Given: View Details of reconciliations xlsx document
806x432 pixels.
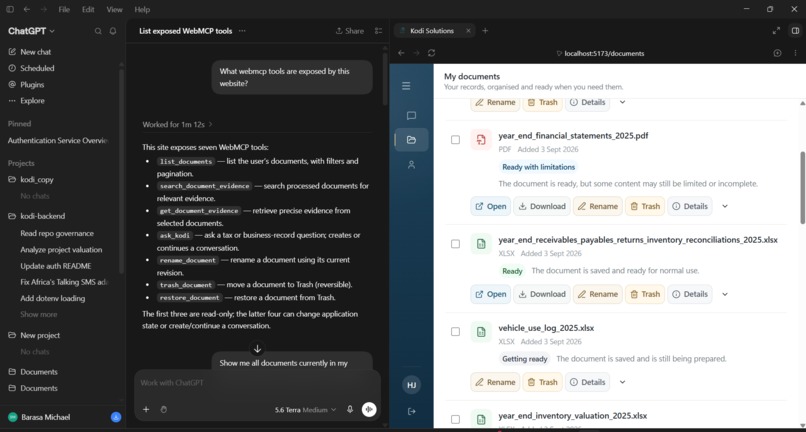Looking at the screenshot, I should (x=690, y=294).
